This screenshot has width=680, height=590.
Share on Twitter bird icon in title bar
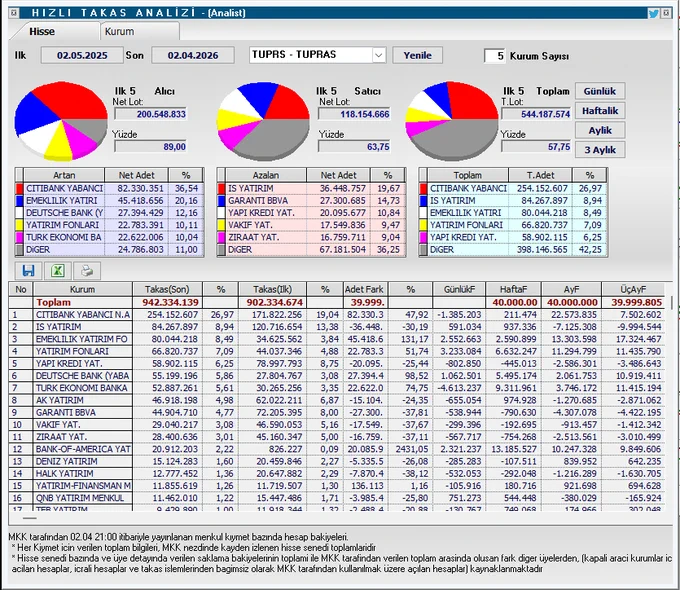[653, 13]
